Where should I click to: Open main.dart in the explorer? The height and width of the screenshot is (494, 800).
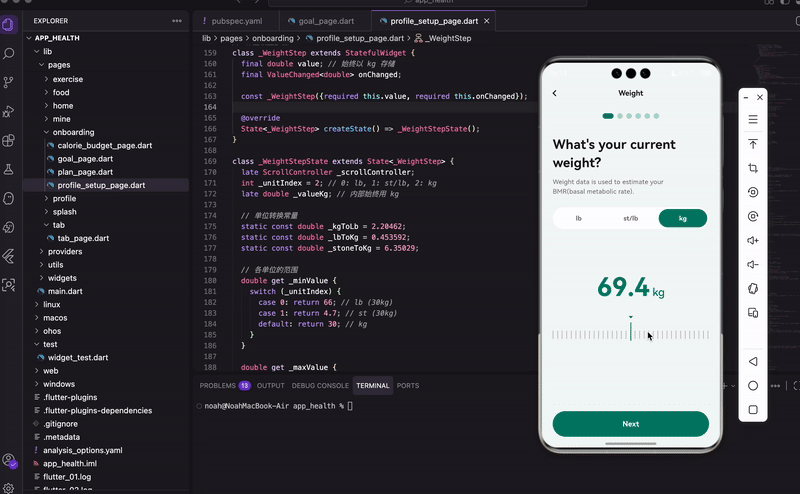point(65,291)
